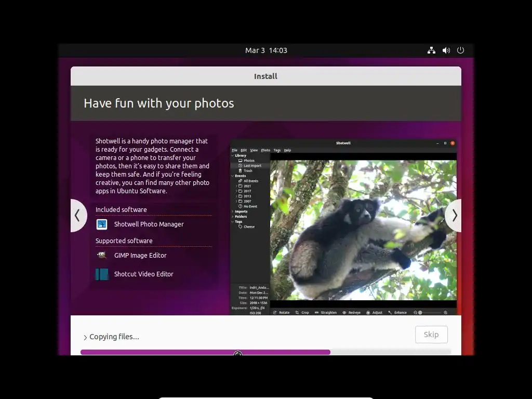
Task: Click the Shotcut Video Editor icon
Action: pos(102,274)
